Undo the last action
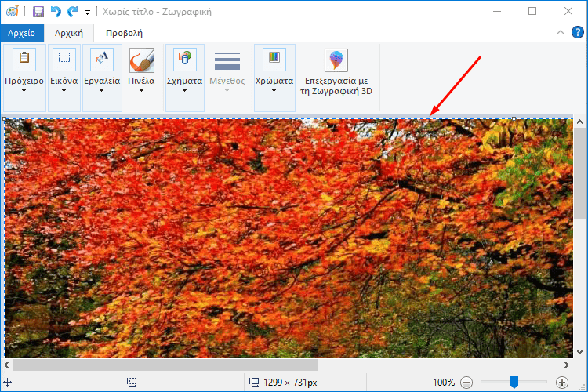This screenshot has height=392, width=588. click(x=56, y=12)
